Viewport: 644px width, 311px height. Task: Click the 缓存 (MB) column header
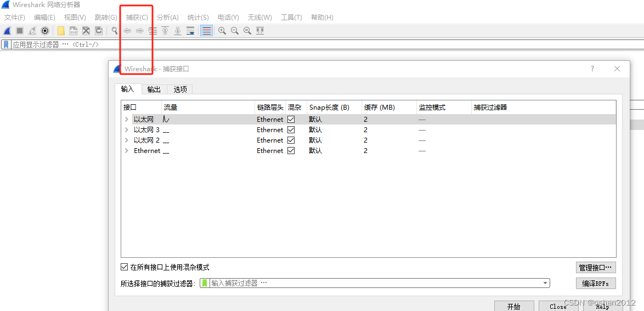pos(389,107)
